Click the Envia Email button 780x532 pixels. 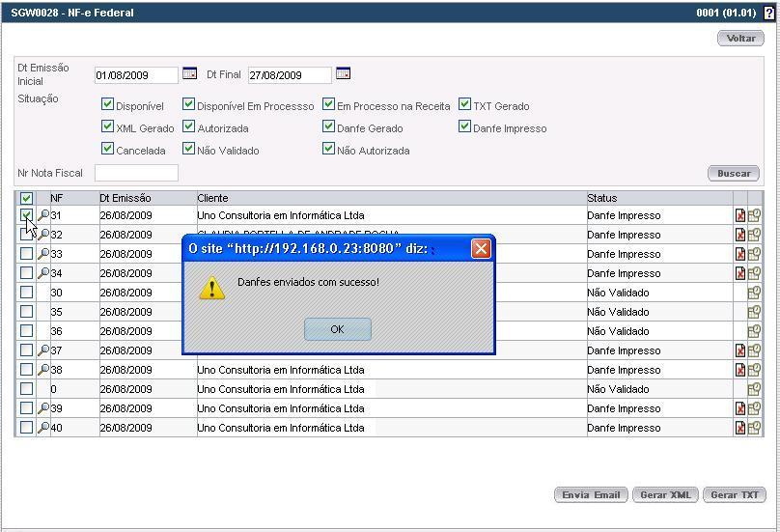point(591,494)
